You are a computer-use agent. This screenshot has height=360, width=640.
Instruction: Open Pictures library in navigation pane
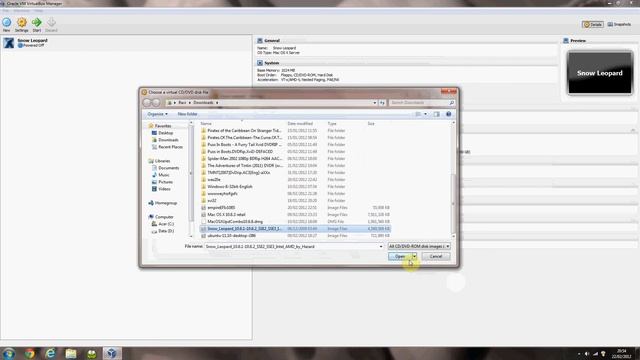(165, 182)
